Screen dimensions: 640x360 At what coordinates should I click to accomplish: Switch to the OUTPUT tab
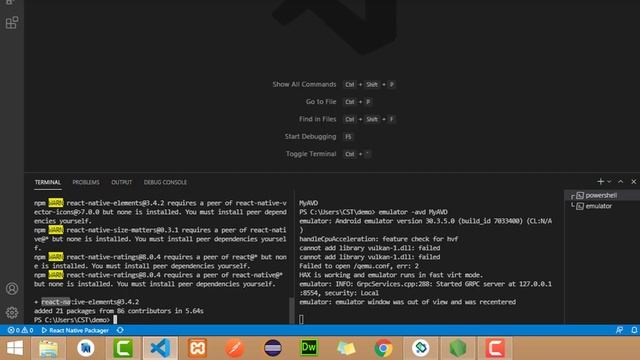pos(122,182)
